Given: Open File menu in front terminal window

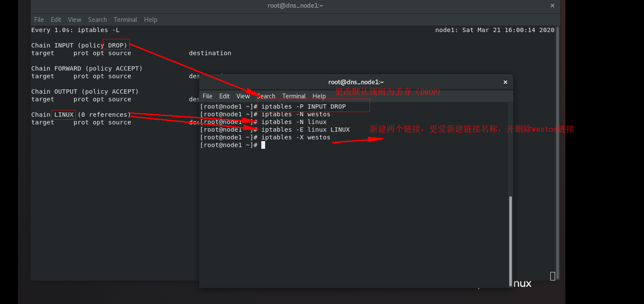Looking at the screenshot, I should tap(207, 96).
